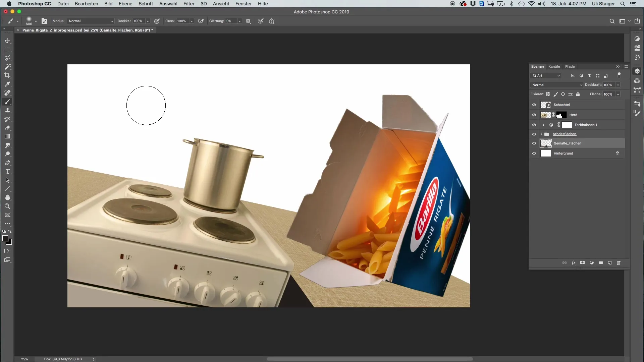Hide the Arbeitsflächen group

534,134
